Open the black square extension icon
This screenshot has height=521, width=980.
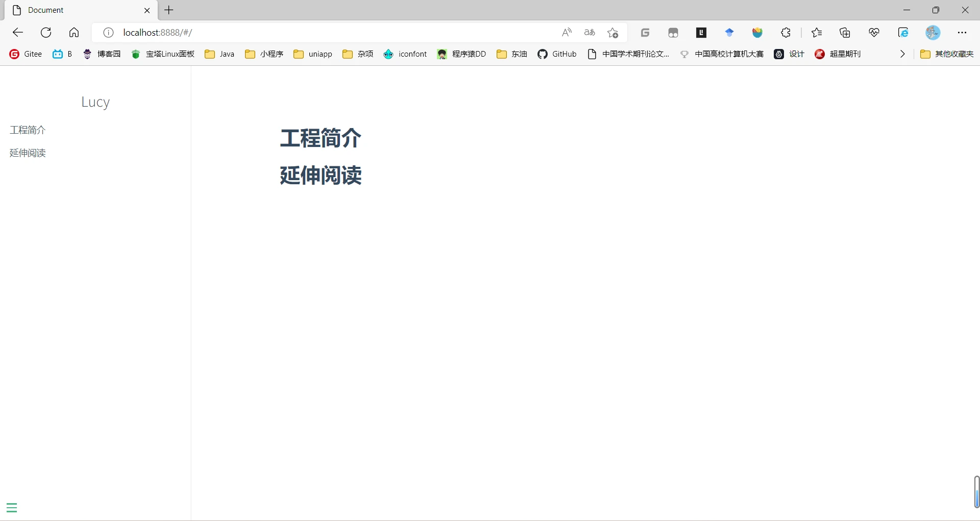701,33
